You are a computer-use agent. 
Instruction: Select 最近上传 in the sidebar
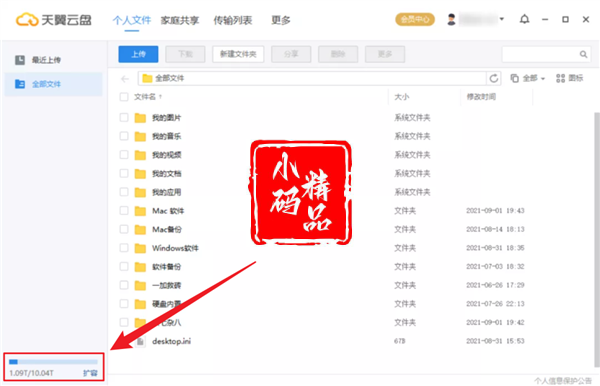[x=53, y=60]
